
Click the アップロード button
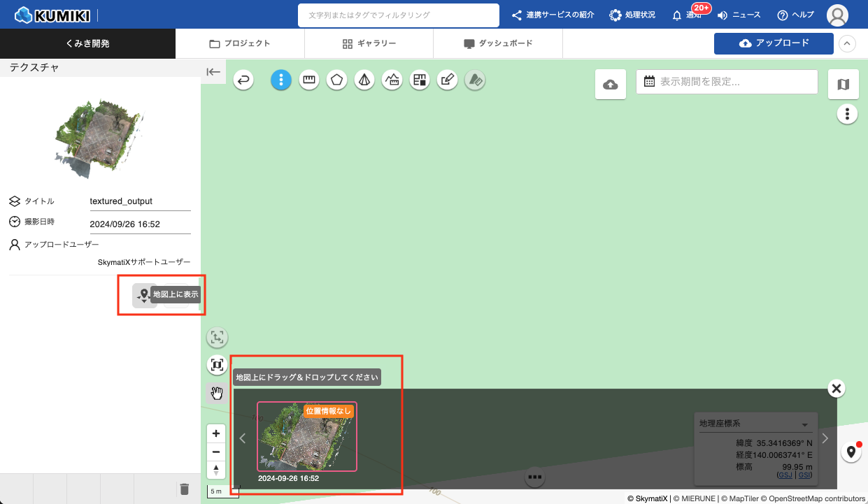coord(774,43)
